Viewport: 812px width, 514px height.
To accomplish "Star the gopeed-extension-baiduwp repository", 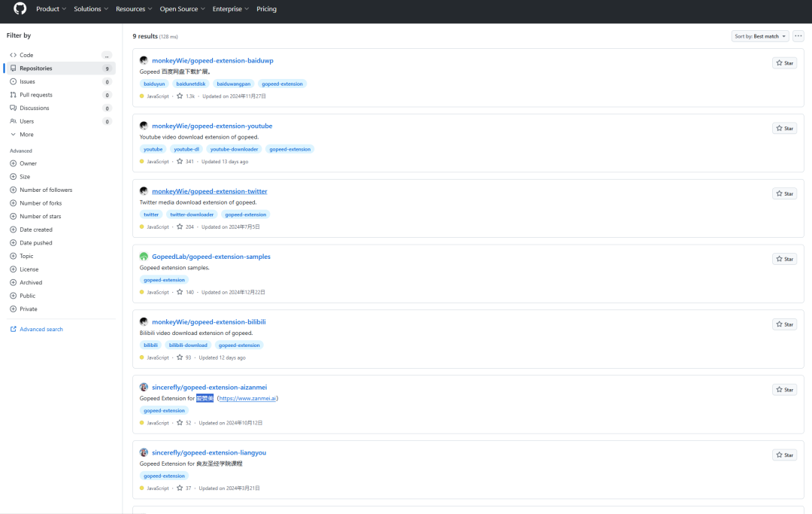I will click(784, 62).
